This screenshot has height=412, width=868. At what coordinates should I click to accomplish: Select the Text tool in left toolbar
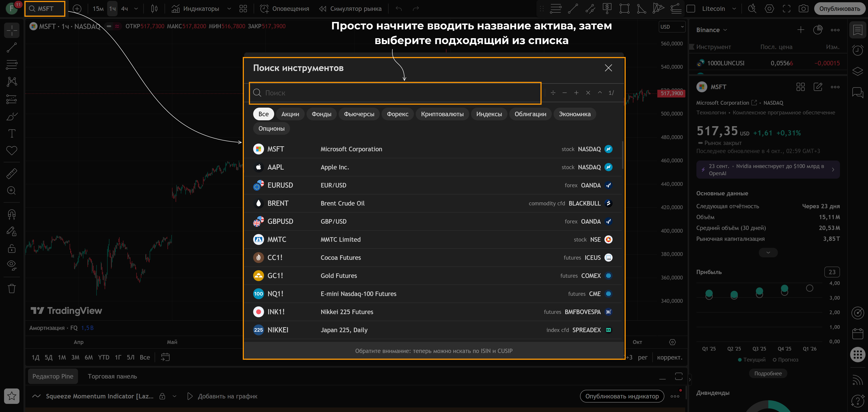pos(12,133)
